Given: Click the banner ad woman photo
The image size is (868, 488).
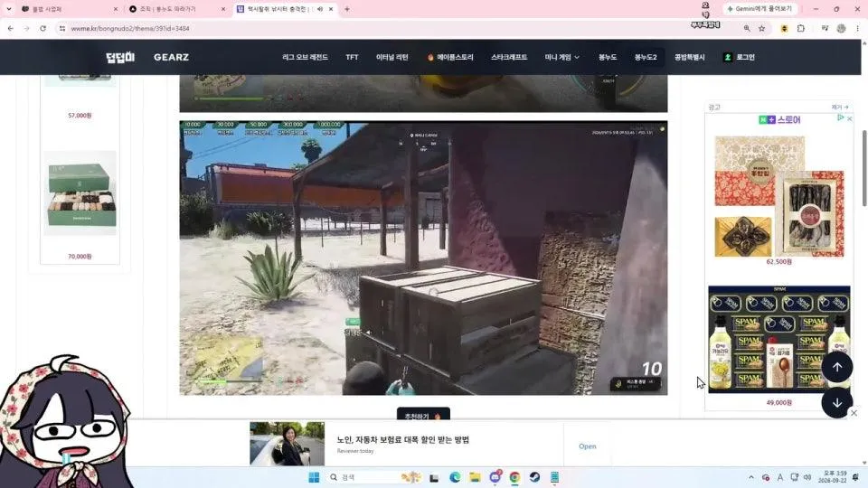Looking at the screenshot, I should click(287, 444).
